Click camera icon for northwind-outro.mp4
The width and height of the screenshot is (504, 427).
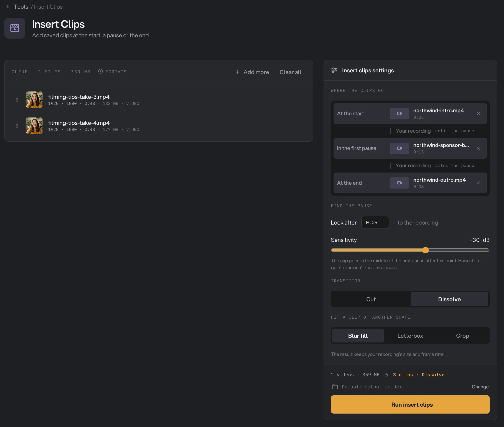[x=399, y=183]
